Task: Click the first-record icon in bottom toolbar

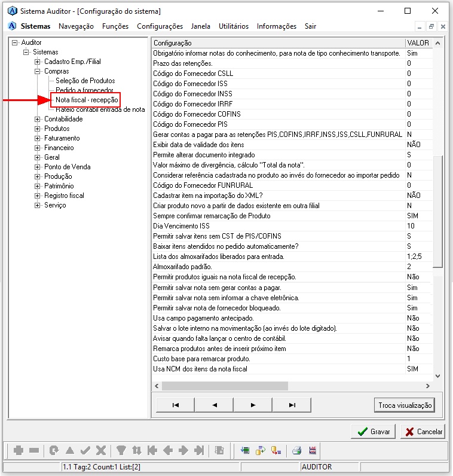Action: click(x=152, y=450)
